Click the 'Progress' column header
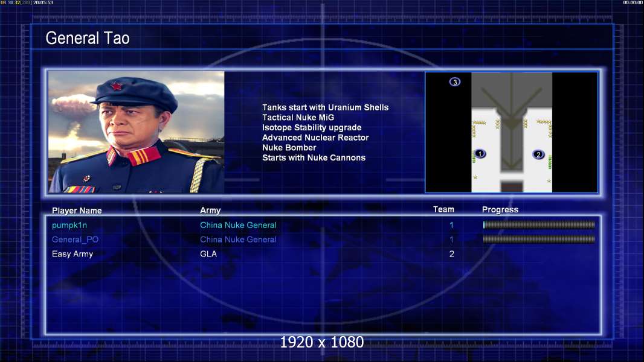This screenshot has width=644, height=362. click(x=500, y=210)
